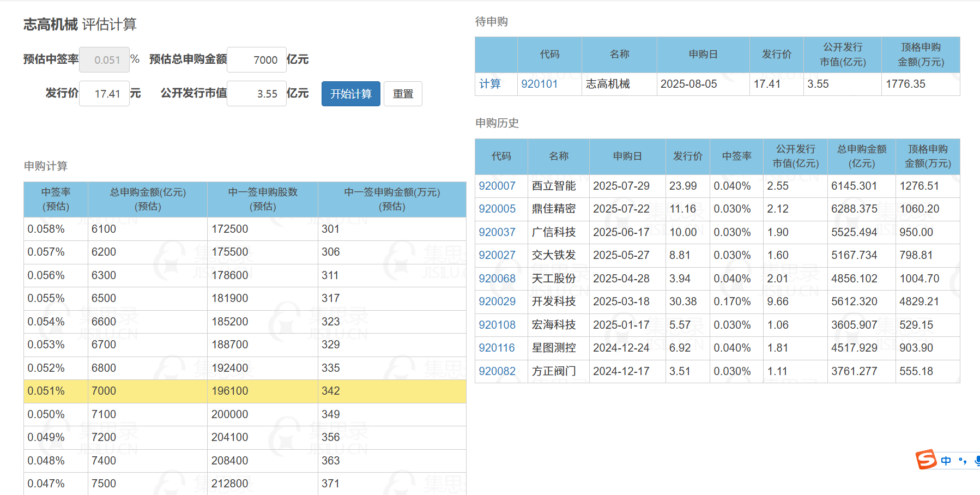
Task: Open 920007 酉立智能 code link
Action: 497,186
